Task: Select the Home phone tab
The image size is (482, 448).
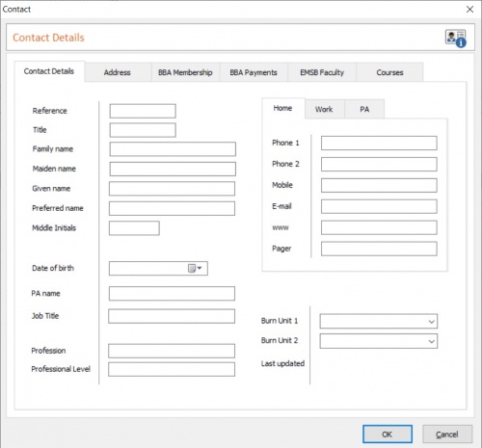Action: 283,108
